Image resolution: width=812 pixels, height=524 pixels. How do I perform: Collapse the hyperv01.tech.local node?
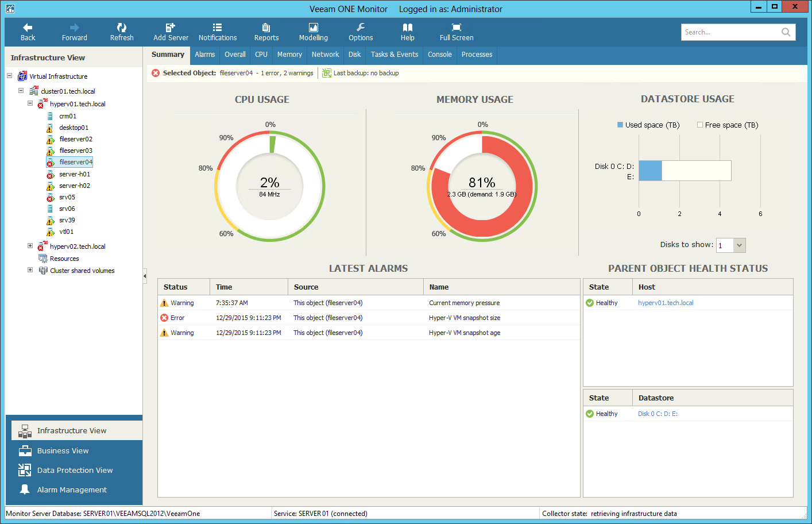pos(30,103)
